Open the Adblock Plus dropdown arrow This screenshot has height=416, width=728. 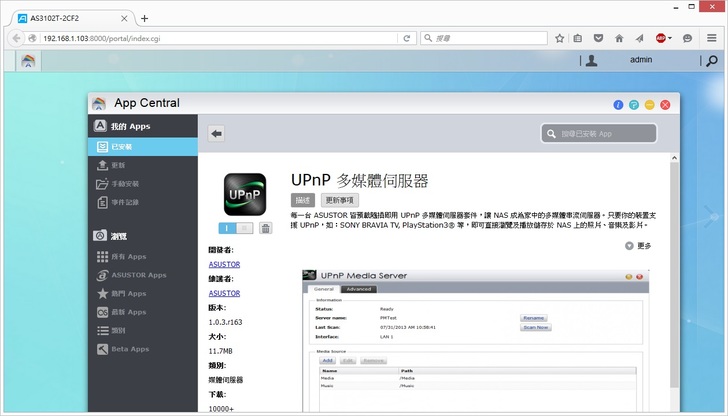point(672,38)
